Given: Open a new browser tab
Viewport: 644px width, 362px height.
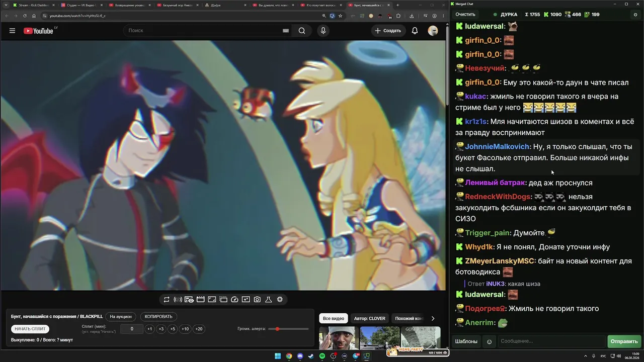Looking at the screenshot, I should click(398, 5).
